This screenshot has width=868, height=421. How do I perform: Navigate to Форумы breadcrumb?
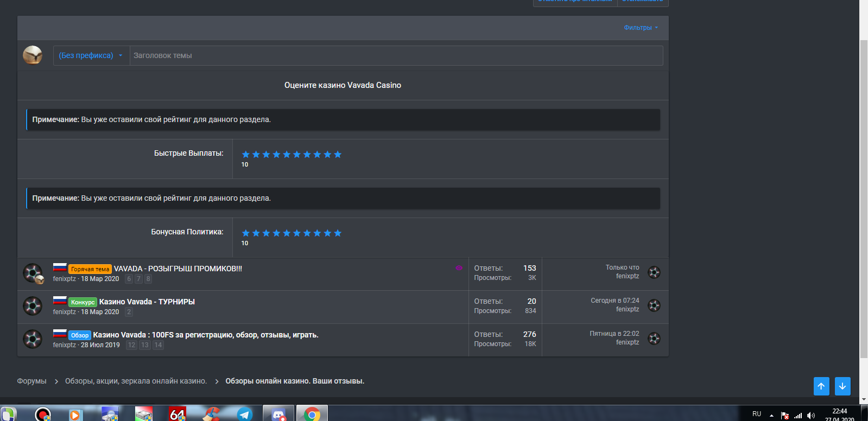click(31, 381)
